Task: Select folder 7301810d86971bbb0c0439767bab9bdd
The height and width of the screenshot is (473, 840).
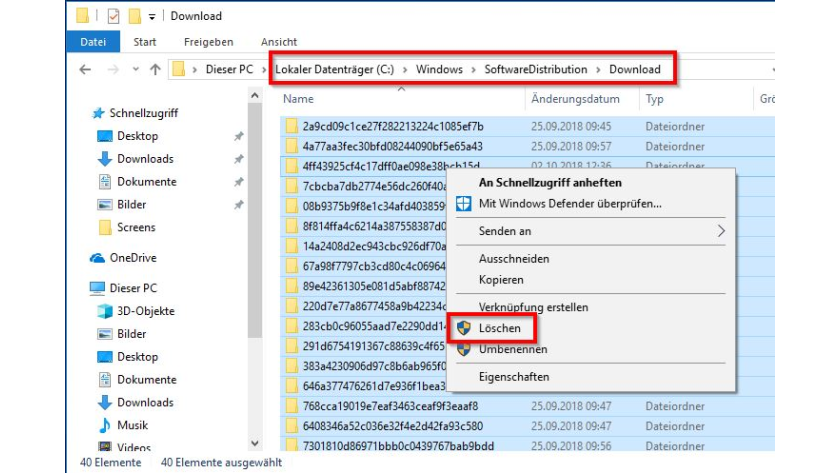Action: point(398,446)
